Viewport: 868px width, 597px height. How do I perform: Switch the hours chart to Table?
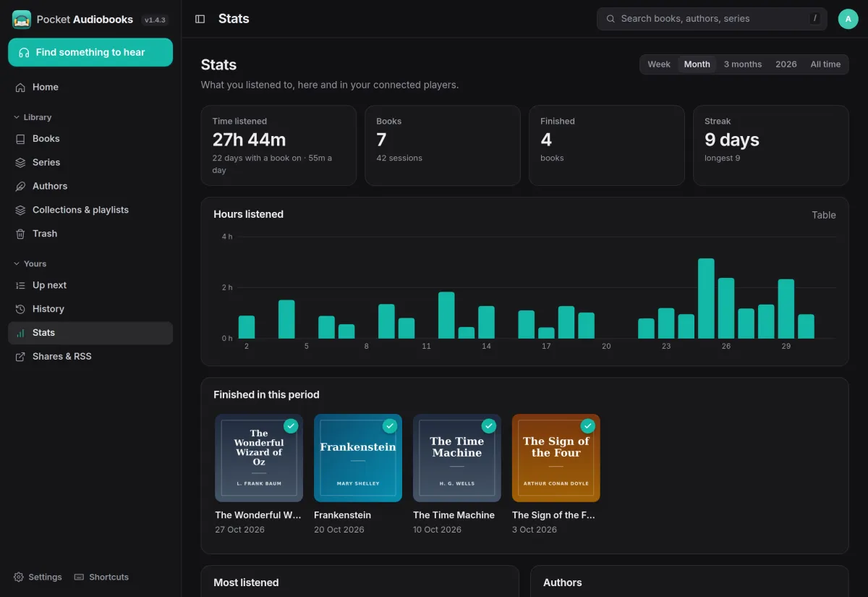[824, 215]
